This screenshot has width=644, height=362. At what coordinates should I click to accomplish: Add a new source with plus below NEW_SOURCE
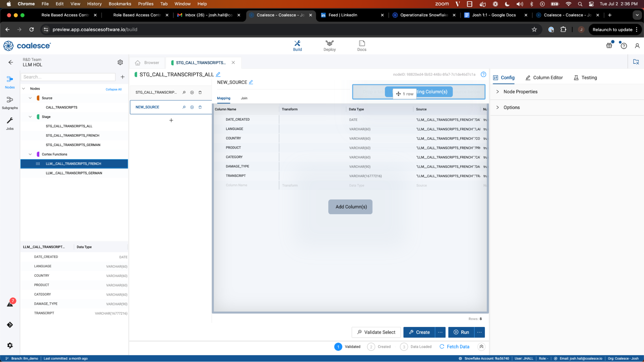tap(171, 120)
